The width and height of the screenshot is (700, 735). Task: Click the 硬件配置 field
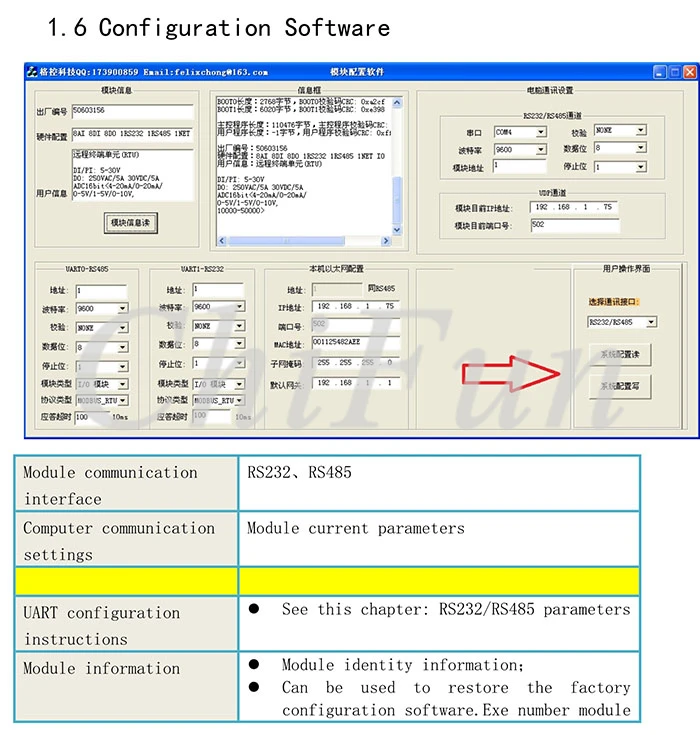[132, 134]
